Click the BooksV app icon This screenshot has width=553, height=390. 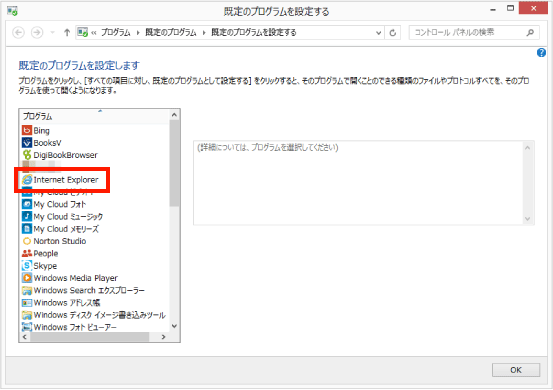click(27, 143)
